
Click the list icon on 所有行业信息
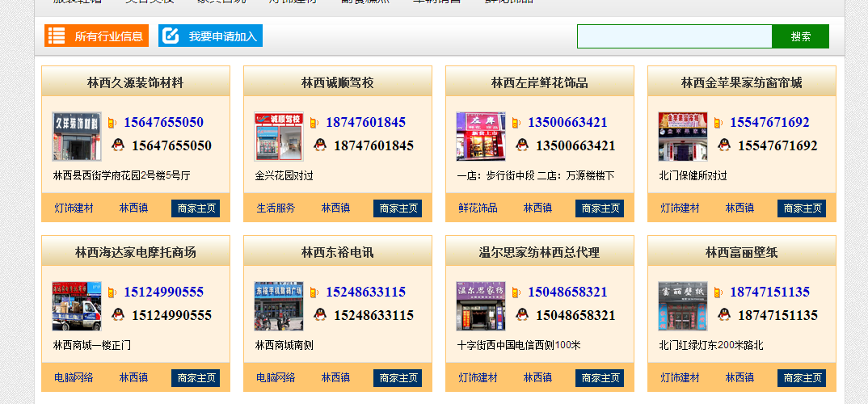click(x=57, y=36)
